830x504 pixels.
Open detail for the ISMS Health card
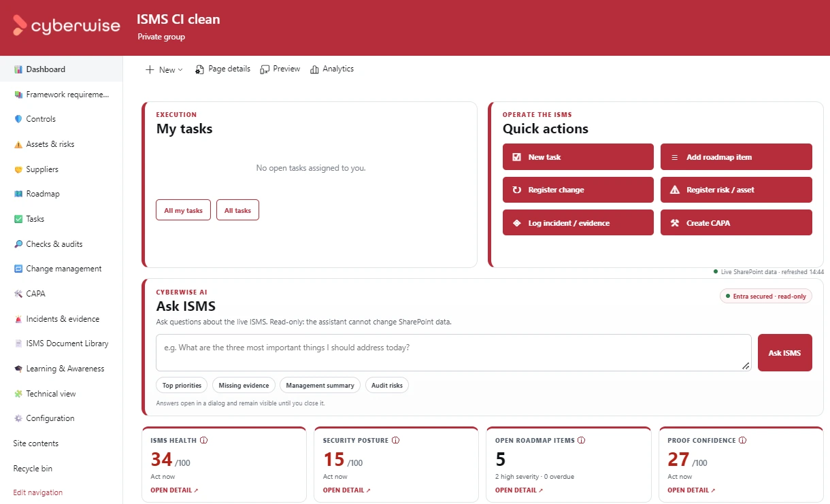click(174, 490)
